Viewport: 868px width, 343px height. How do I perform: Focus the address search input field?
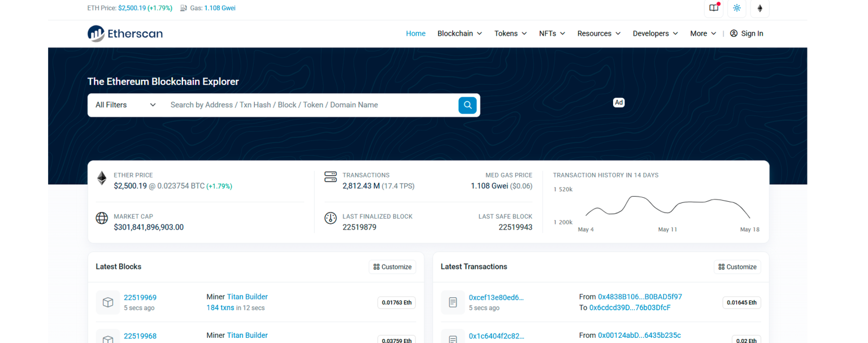[310, 105]
